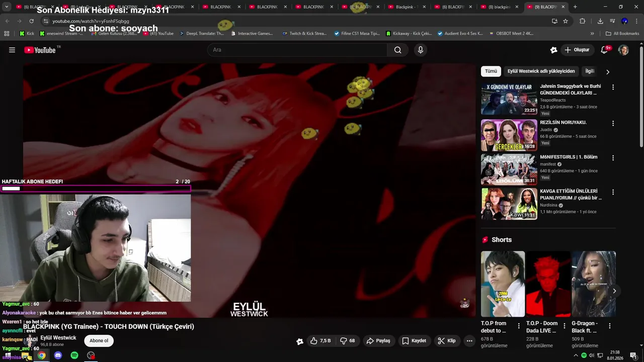Open the account avatar menu
Image resolution: width=644 pixels, height=362 pixels.
(623, 50)
